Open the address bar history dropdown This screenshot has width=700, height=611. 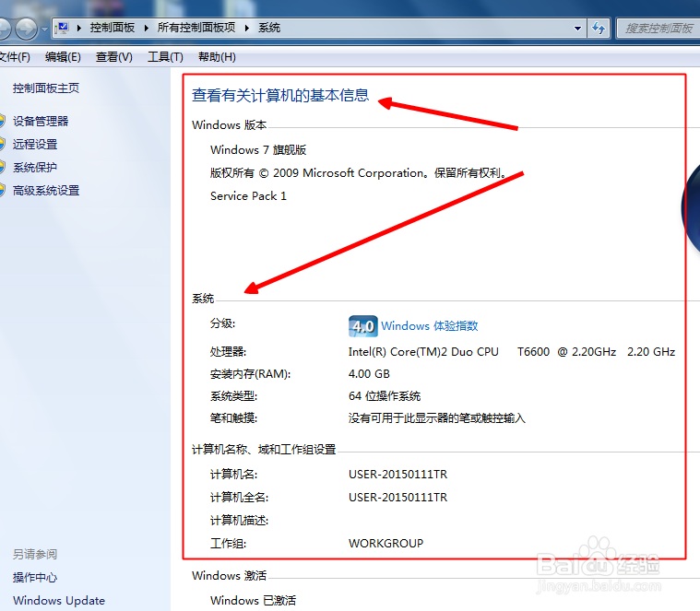pos(577,29)
